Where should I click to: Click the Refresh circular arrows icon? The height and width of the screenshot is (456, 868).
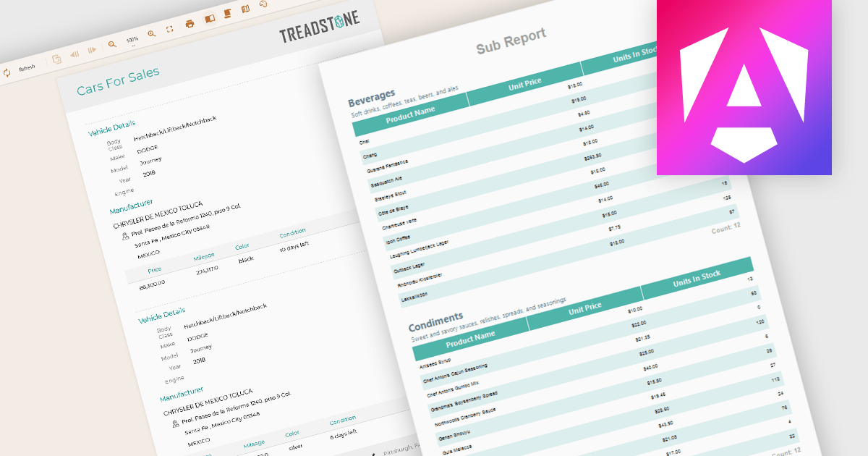(7, 72)
